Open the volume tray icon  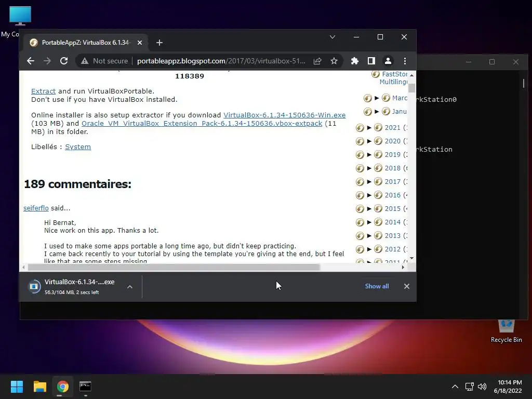pos(482,387)
